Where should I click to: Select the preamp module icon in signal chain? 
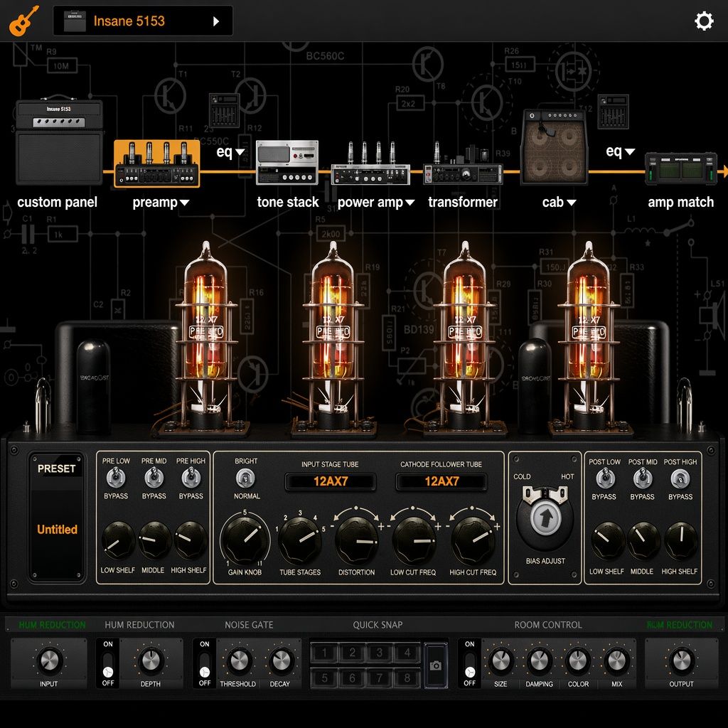[157, 164]
